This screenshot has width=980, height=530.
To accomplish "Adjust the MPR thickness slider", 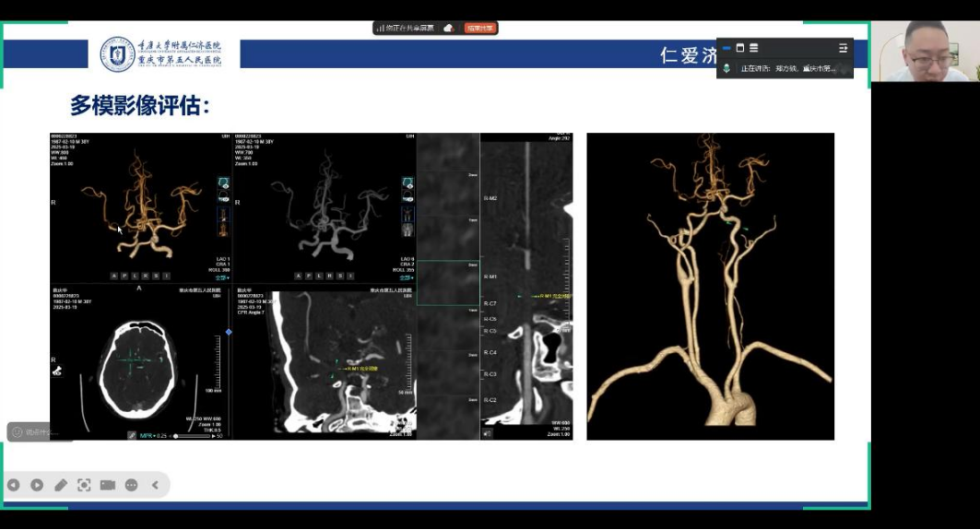I will tap(191, 436).
